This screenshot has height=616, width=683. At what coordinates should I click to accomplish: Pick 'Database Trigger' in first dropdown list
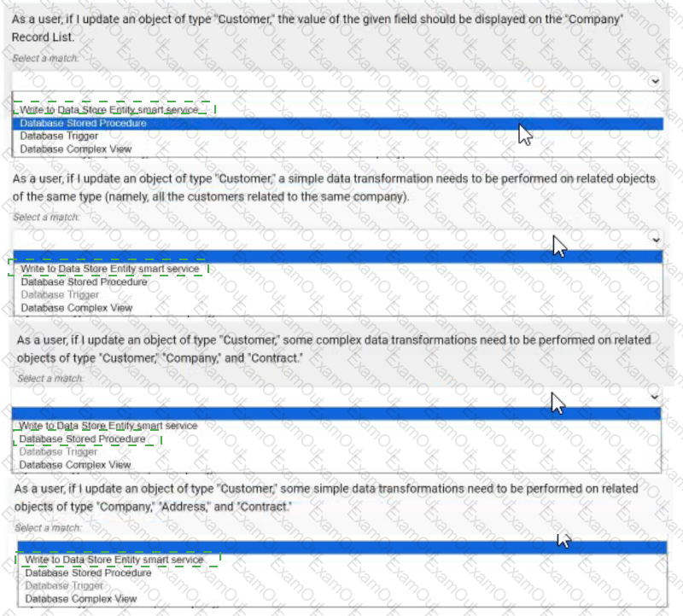point(59,136)
